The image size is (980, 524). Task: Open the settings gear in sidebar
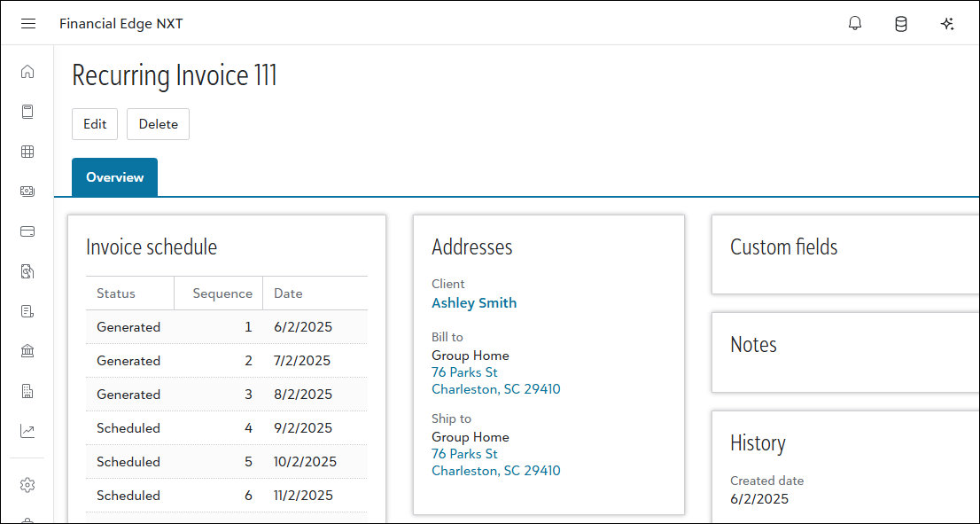pos(27,485)
